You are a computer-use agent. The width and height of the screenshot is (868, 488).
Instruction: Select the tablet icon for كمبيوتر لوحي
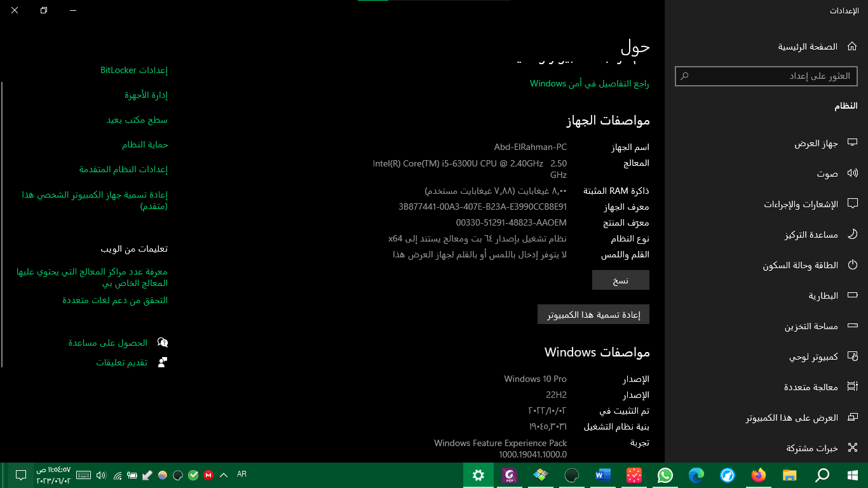point(853,356)
